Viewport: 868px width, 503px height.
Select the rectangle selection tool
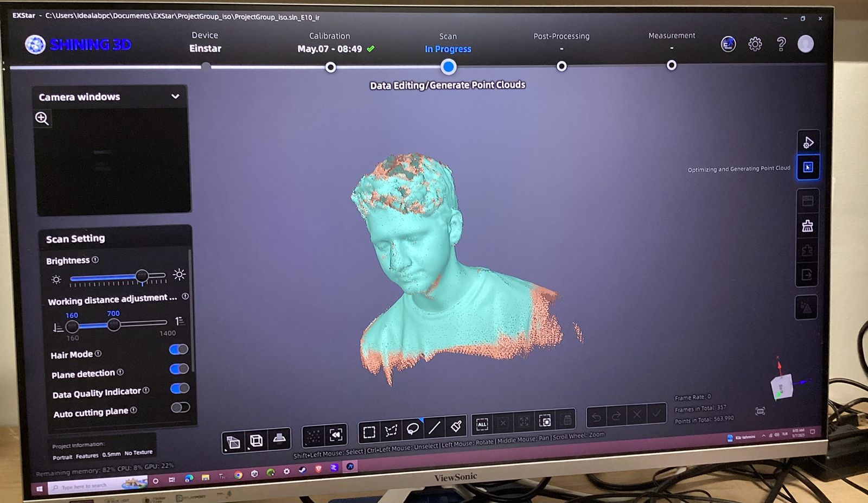point(369,432)
